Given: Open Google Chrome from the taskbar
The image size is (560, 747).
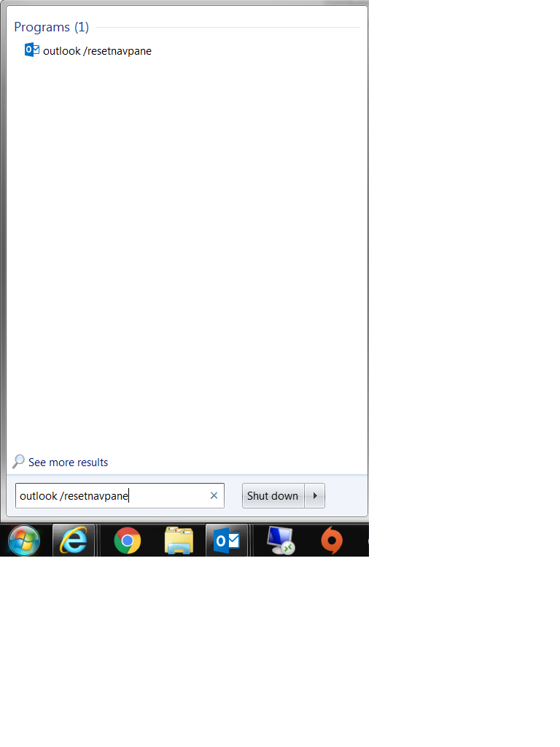Looking at the screenshot, I should 128,541.
